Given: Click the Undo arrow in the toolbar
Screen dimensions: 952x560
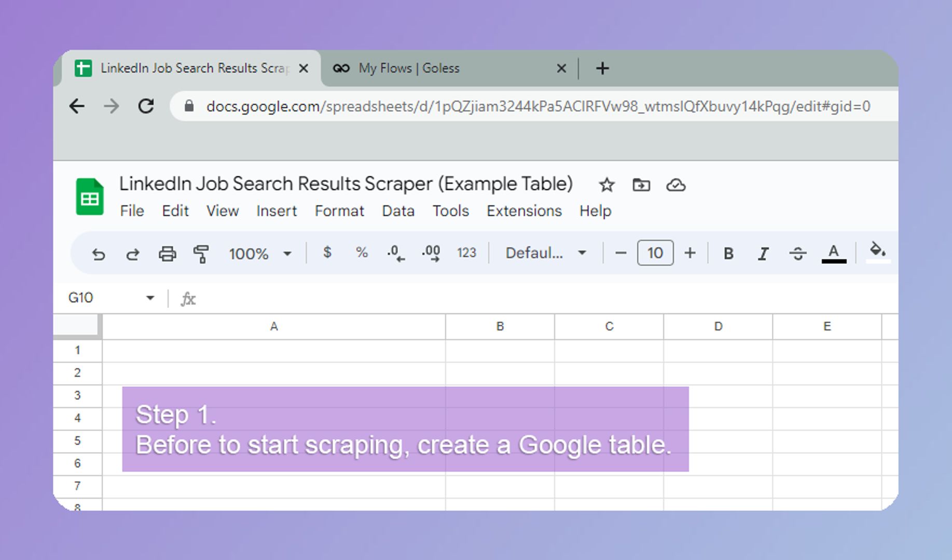Looking at the screenshot, I should coord(98,254).
